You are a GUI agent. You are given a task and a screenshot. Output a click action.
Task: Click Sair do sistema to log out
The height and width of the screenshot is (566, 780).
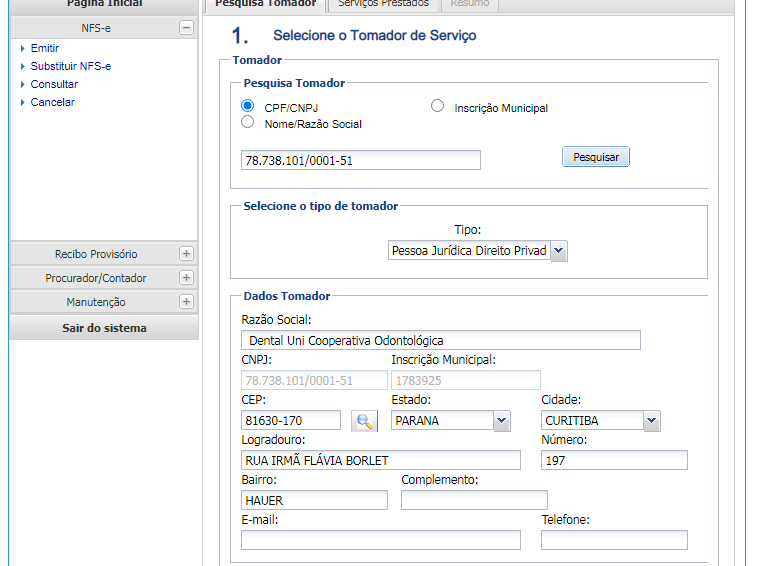pos(104,328)
